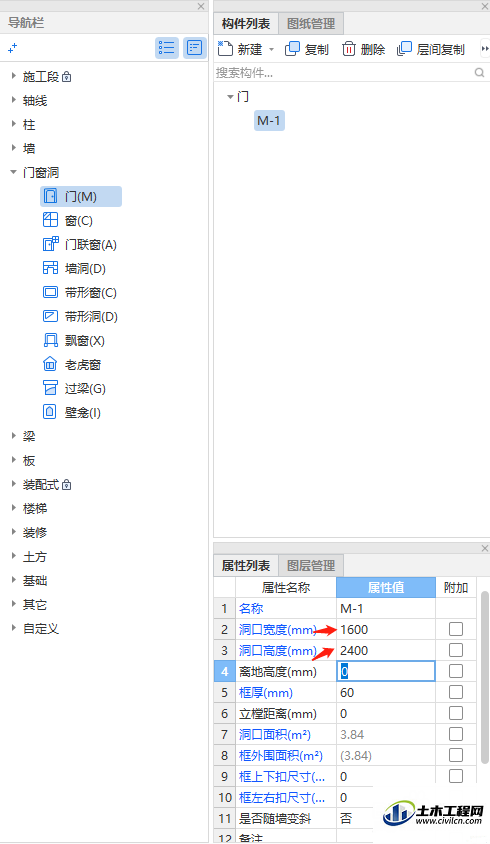Tick the 附加 checkbox for 立樘距离
The height and width of the screenshot is (844, 490).
tap(456, 713)
